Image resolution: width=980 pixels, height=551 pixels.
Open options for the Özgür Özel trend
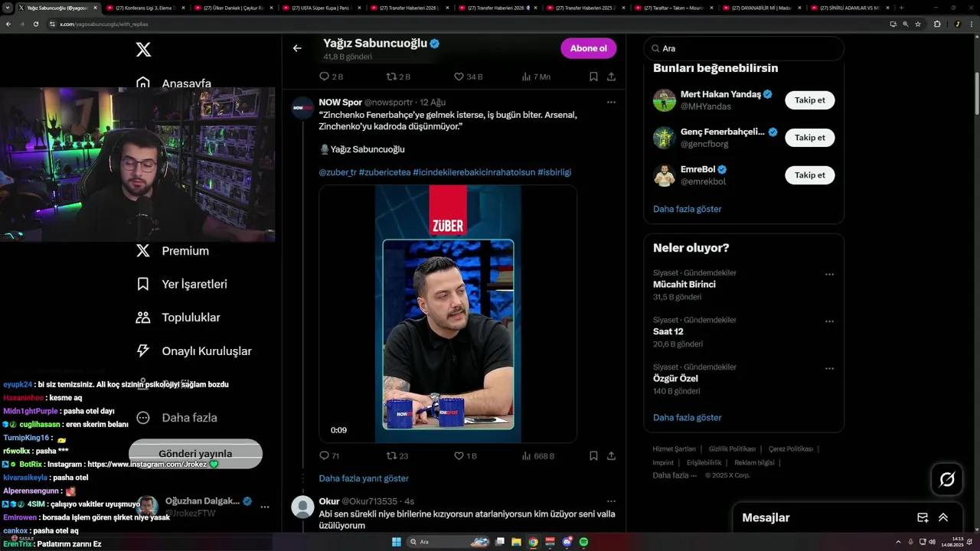(829, 368)
